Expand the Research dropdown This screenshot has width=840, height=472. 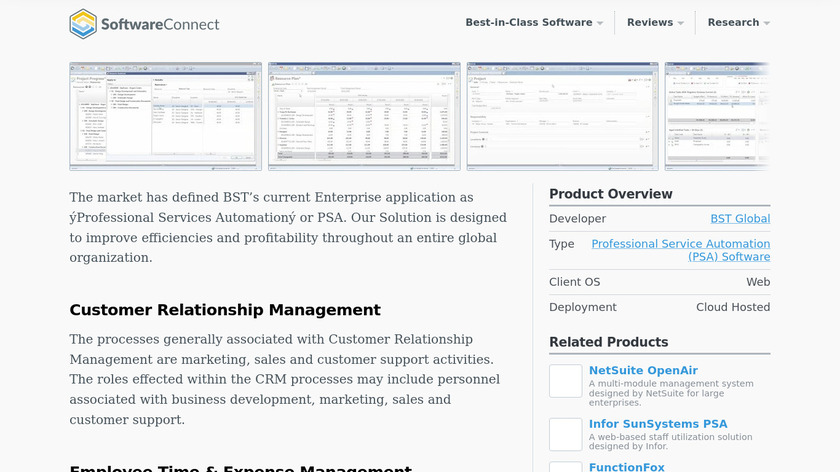click(x=738, y=23)
